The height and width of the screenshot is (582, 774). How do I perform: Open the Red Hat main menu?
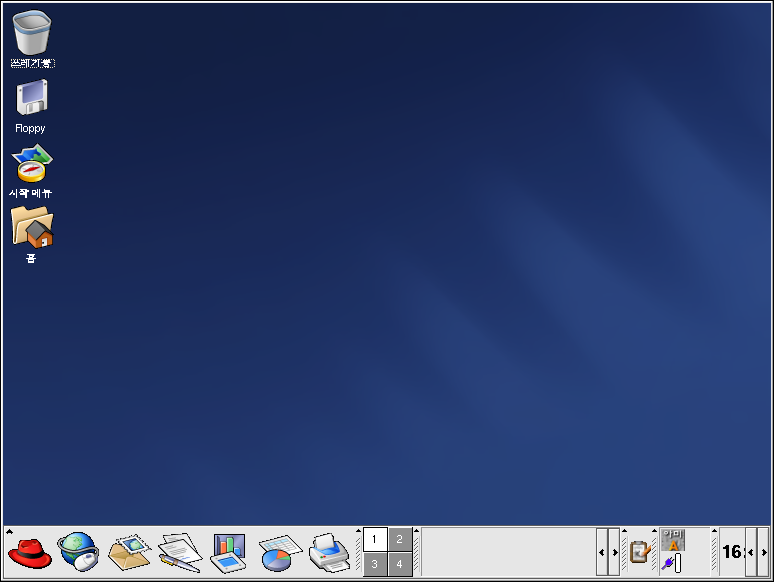[29, 552]
